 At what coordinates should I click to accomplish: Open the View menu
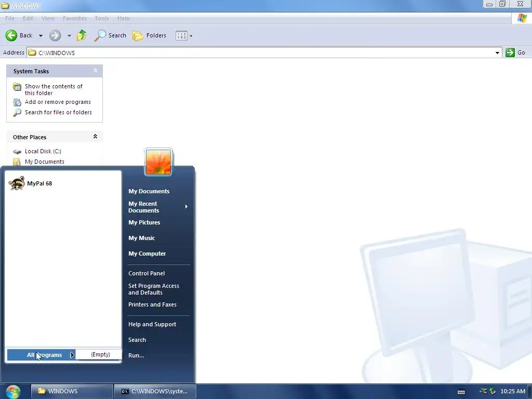(x=48, y=18)
